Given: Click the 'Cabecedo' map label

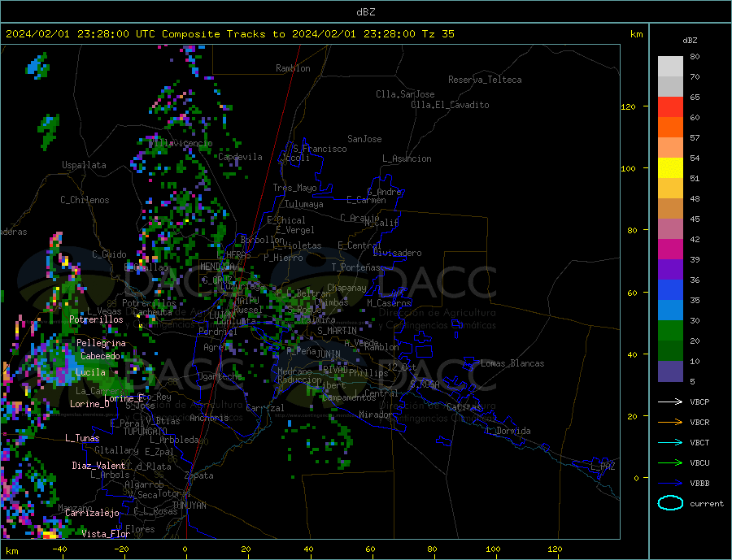Looking at the screenshot, I should tap(100, 356).
